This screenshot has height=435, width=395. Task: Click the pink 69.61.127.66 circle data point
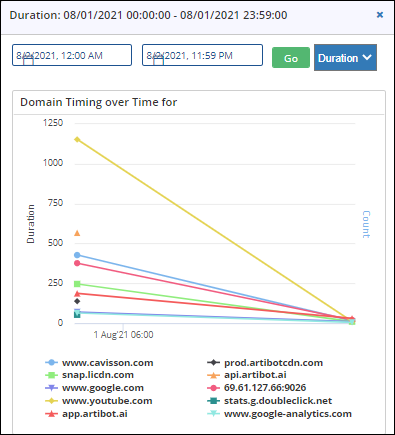point(77,263)
